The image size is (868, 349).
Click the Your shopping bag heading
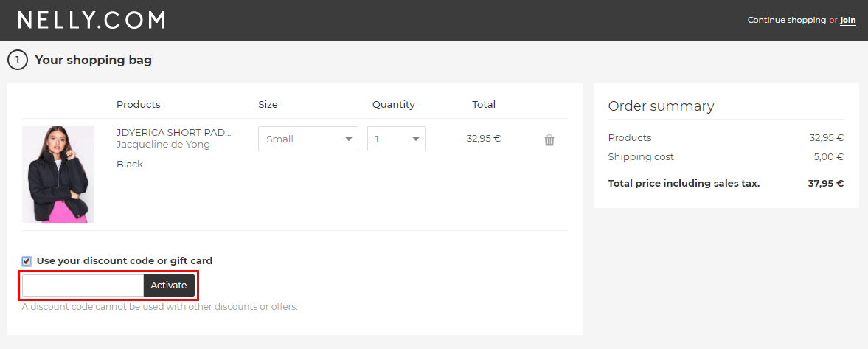94,60
